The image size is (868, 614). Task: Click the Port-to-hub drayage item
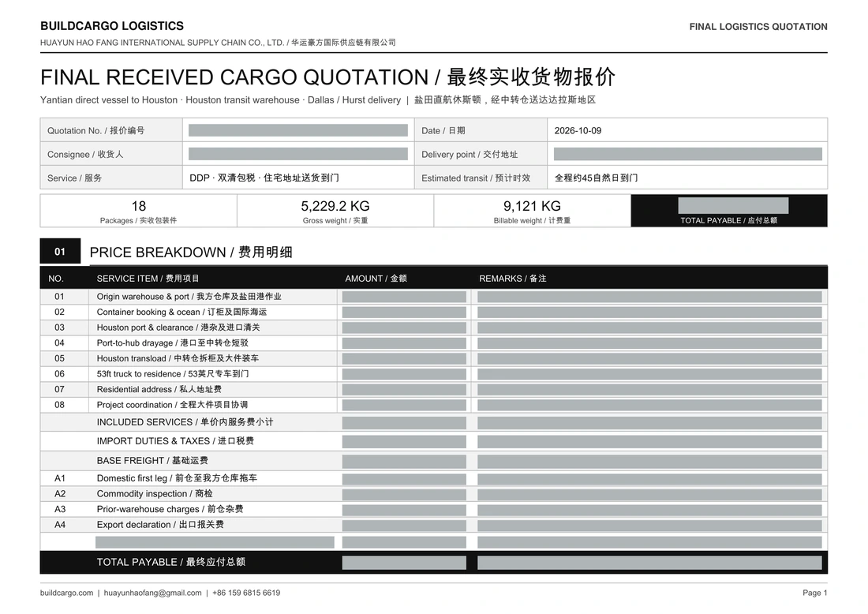(x=173, y=343)
